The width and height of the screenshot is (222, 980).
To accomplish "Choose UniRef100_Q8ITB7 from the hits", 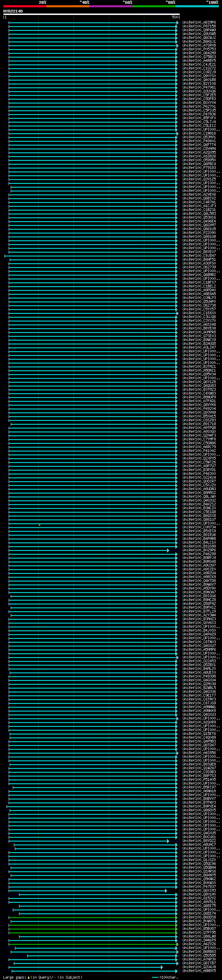I will tap(199, 963).
